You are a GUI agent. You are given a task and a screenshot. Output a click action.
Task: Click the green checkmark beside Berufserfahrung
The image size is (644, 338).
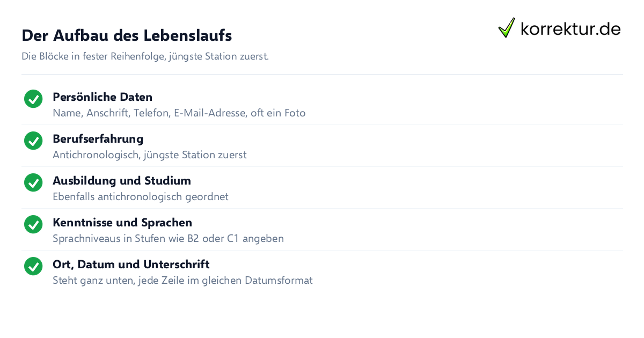(x=33, y=141)
